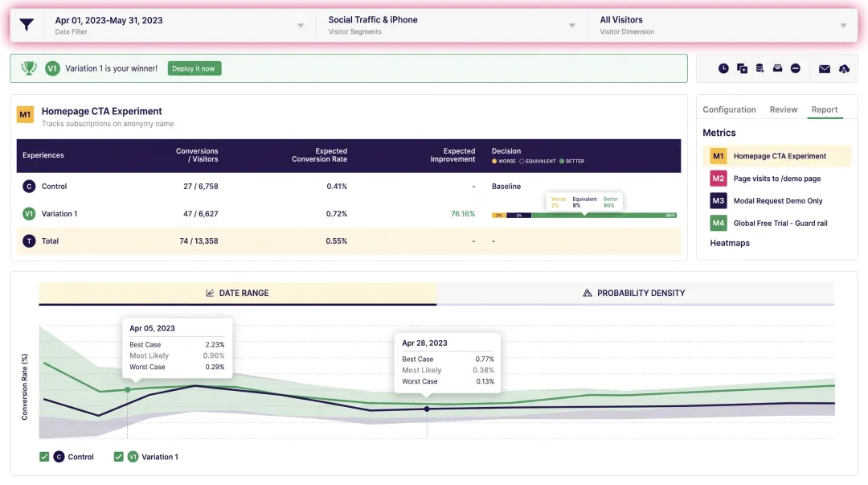Click the Apr 05 data point on green line

pyautogui.click(x=128, y=389)
